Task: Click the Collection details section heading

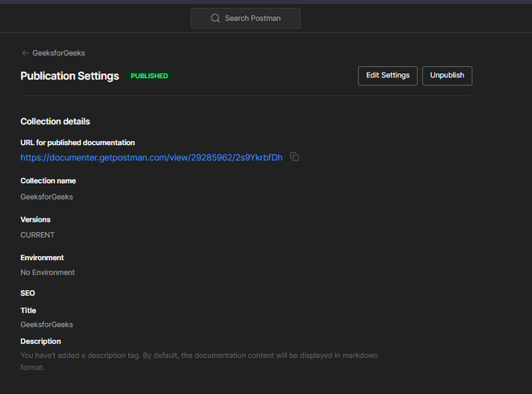Action: point(55,122)
